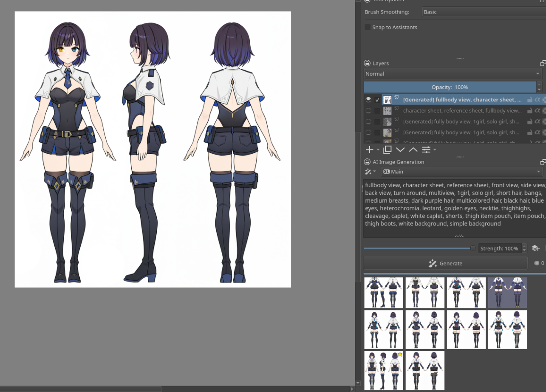This screenshot has width=546, height=392.
Task: Click the Strength 100% value box
Action: [499, 248]
